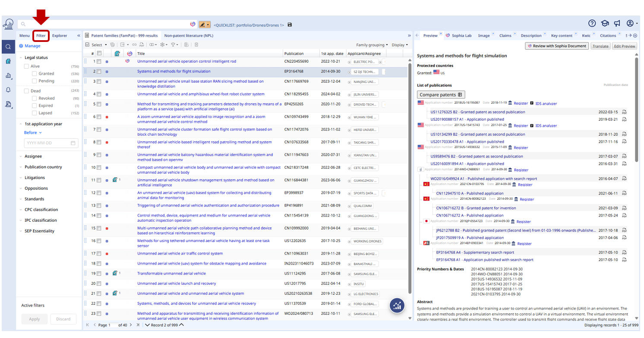The height and width of the screenshot is (338, 644).
Task: Click the delete icon in results toolbar
Action: point(196,45)
